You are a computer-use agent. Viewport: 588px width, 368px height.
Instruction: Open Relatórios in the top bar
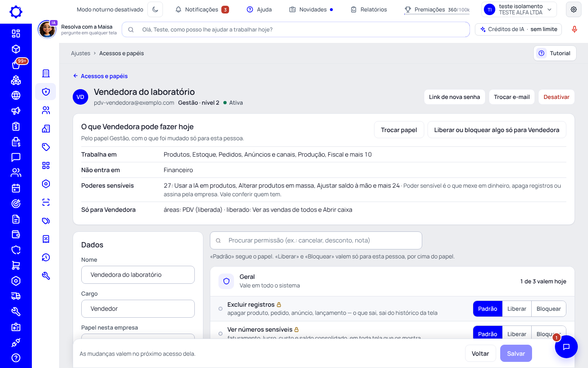(x=369, y=9)
